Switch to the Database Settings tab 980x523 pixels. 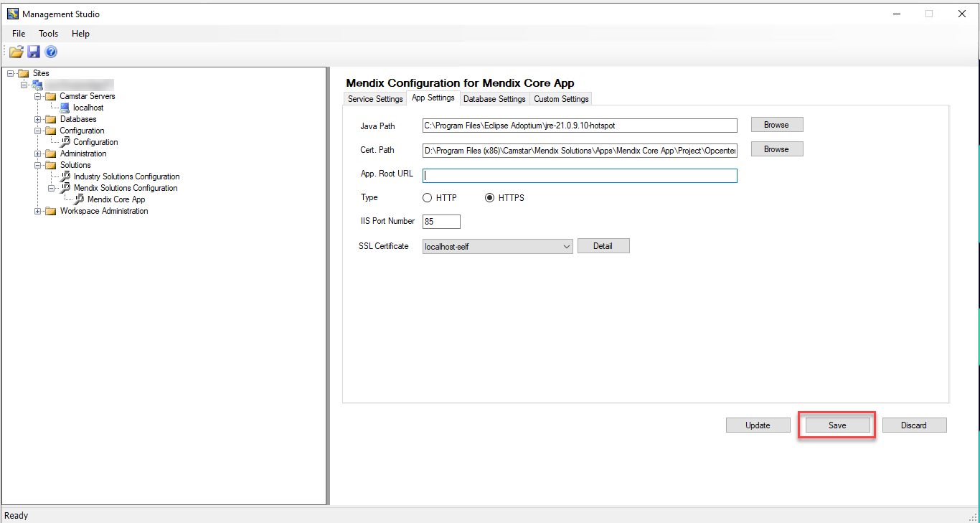[494, 99]
